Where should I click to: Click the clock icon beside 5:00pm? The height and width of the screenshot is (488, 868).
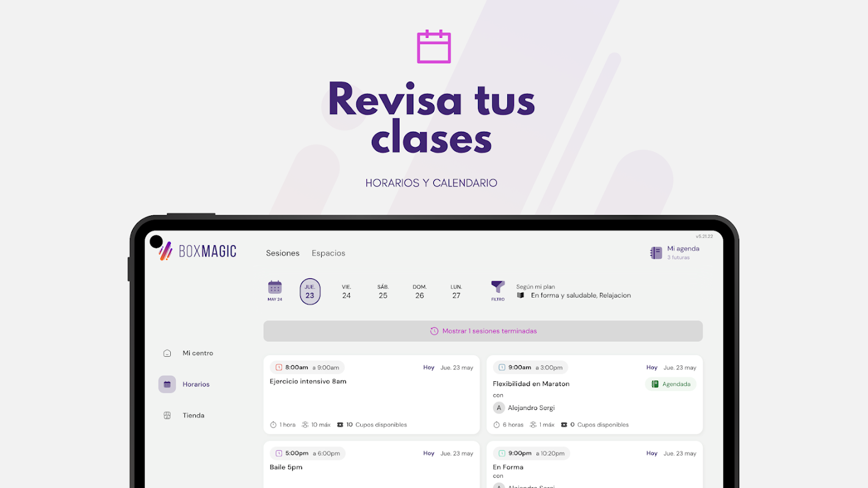pyautogui.click(x=279, y=453)
